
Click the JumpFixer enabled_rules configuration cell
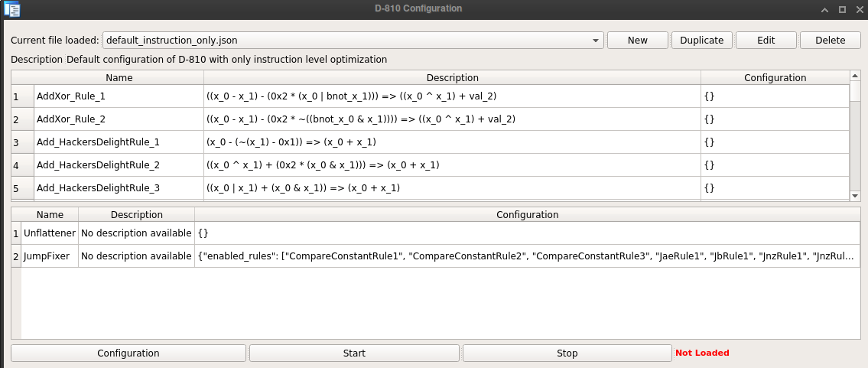coord(526,256)
